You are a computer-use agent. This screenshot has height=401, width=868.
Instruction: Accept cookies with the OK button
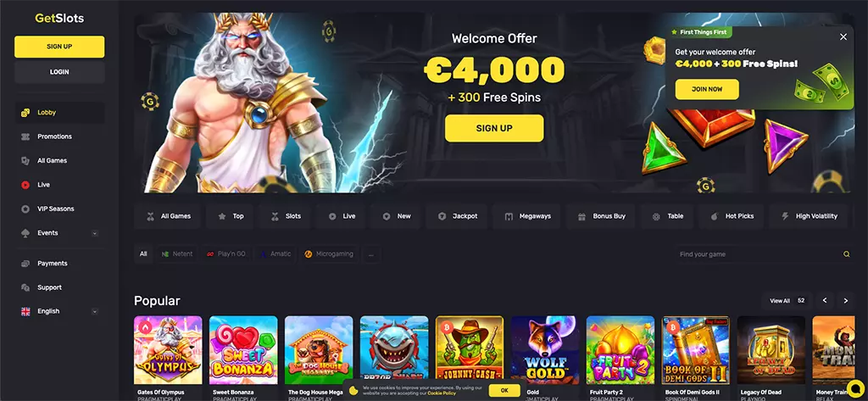[x=504, y=391]
